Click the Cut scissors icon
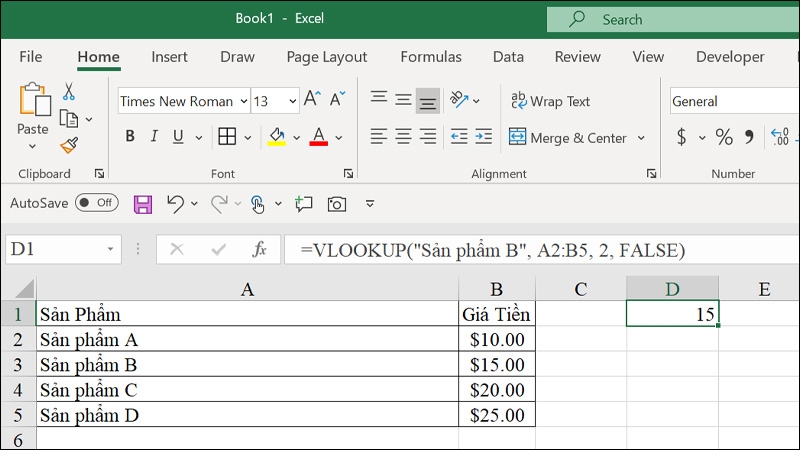The height and width of the screenshot is (450, 800). click(x=69, y=92)
